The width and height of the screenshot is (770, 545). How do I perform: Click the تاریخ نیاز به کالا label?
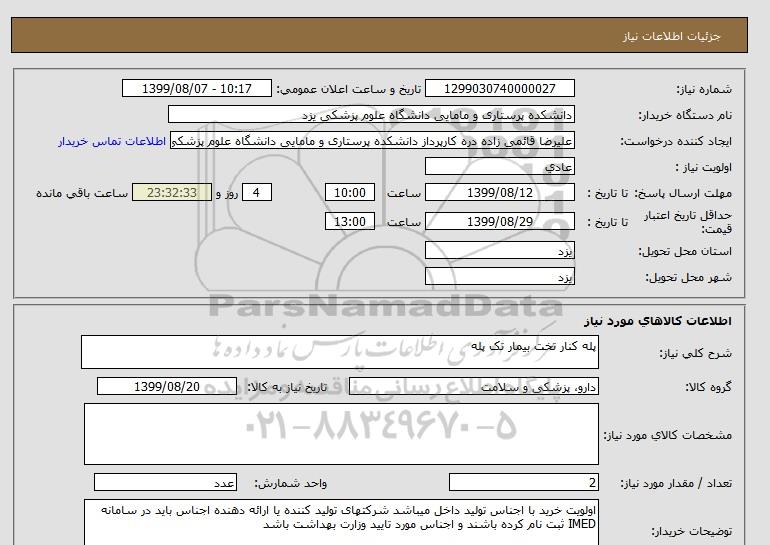(x=287, y=387)
